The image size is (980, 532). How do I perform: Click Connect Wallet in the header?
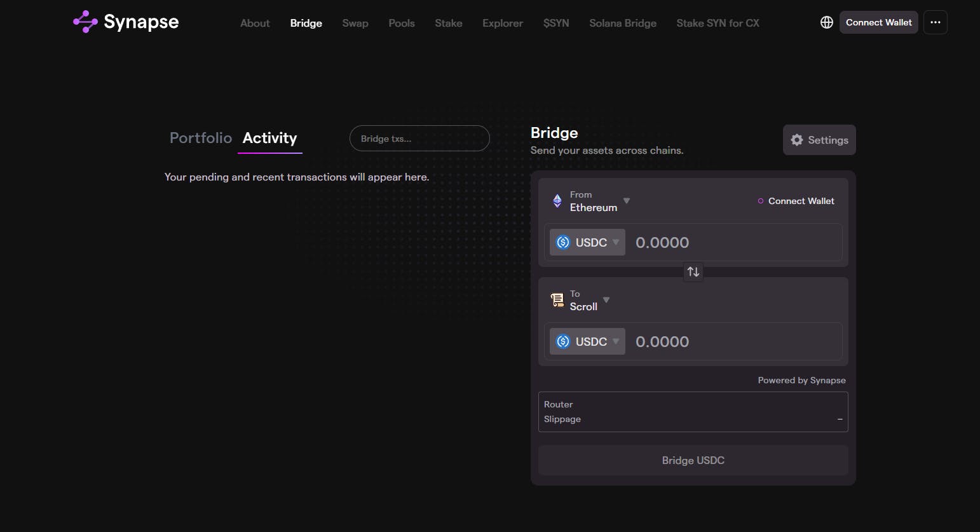(x=879, y=22)
